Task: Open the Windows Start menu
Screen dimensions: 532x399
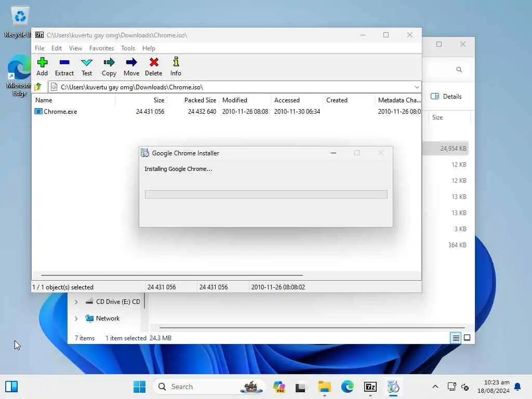Action: pos(139,387)
